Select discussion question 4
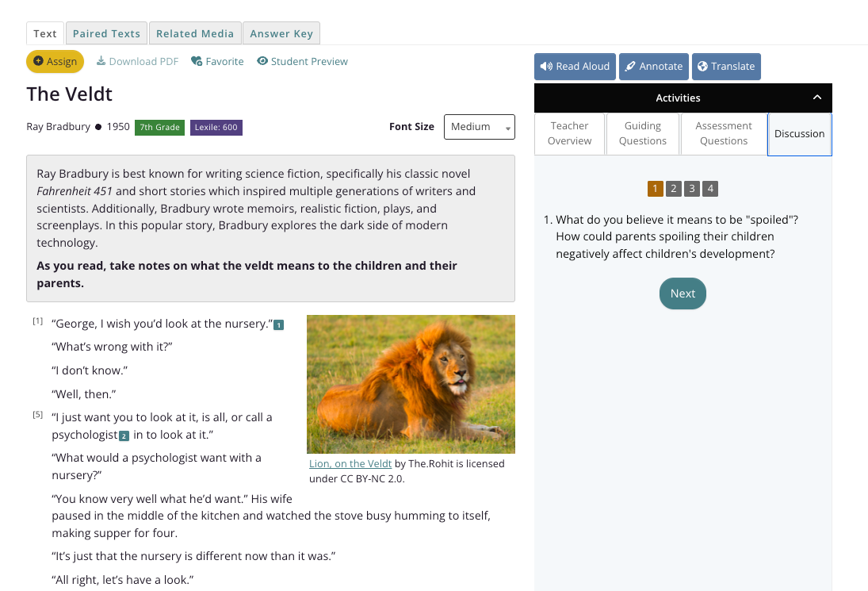868x591 pixels. pos(710,189)
